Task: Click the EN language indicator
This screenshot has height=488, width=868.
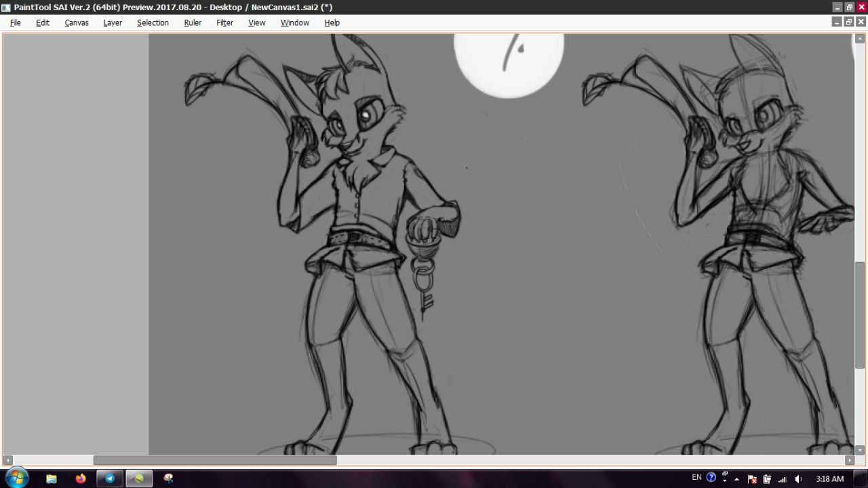Action: 696,478
